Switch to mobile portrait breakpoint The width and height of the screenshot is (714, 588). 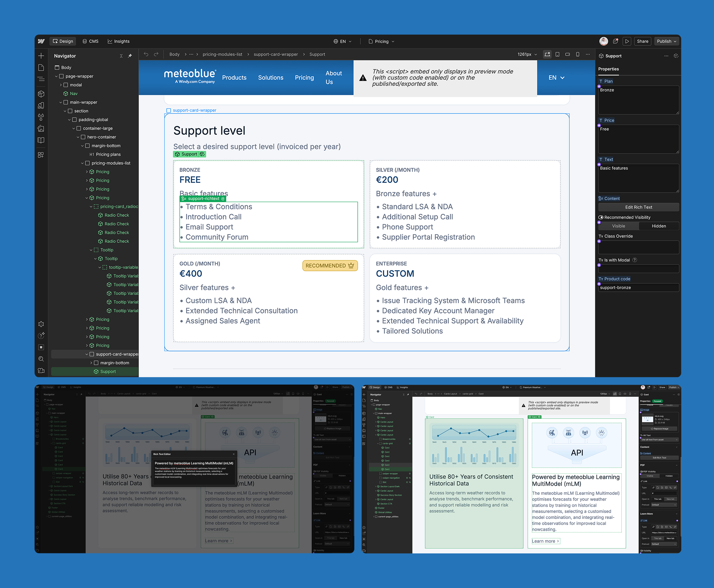coord(578,54)
